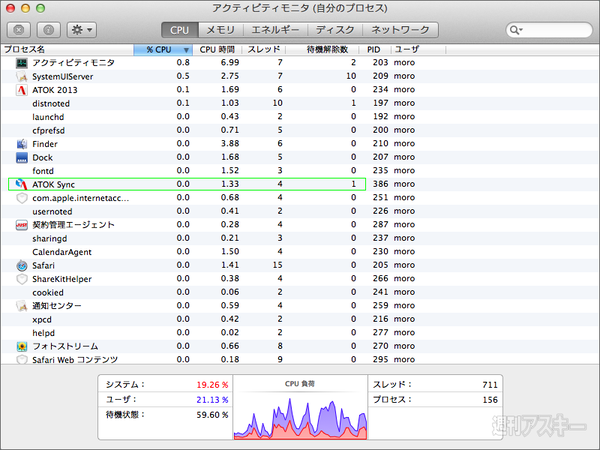This screenshot has width=600, height=450.
Task: Select the distnoted process row
Action: coord(300,103)
